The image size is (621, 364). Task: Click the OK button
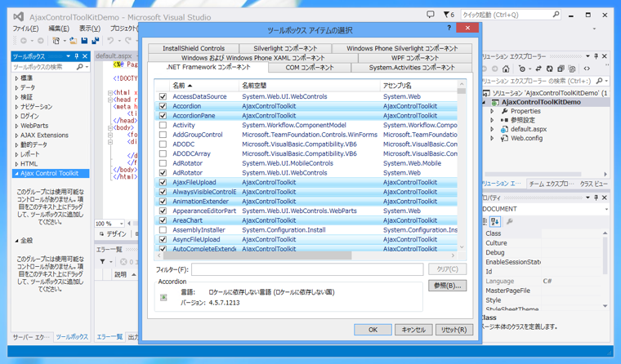tap(373, 330)
